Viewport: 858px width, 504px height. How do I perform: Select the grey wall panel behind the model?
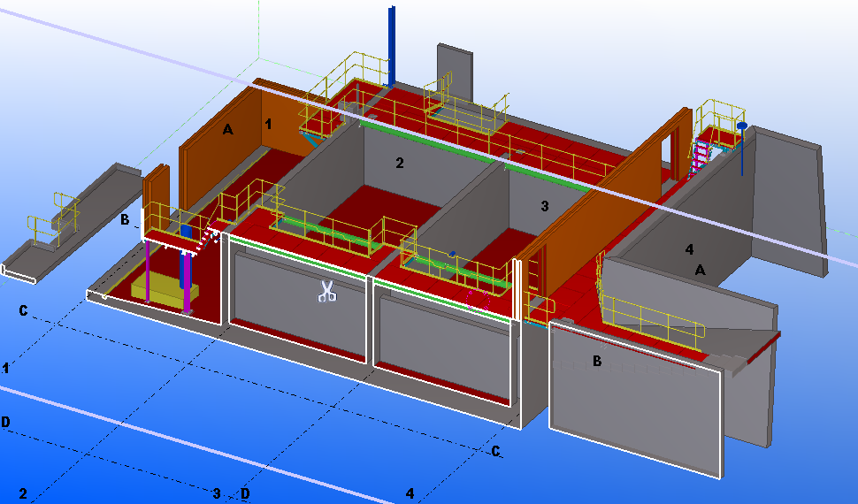(455, 71)
